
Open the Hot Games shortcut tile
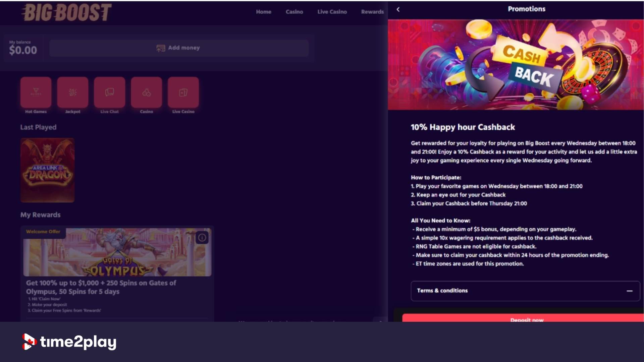coord(36,92)
